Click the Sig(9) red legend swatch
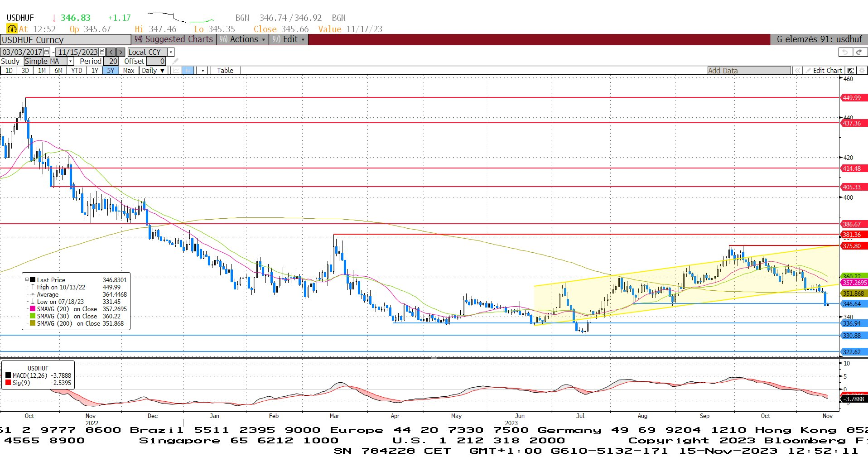The image size is (868, 476). pyautogui.click(x=8, y=383)
